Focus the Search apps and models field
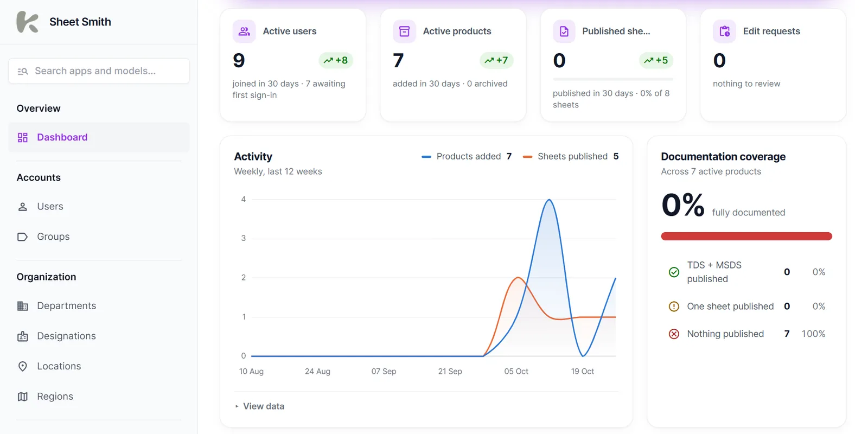 (x=99, y=71)
